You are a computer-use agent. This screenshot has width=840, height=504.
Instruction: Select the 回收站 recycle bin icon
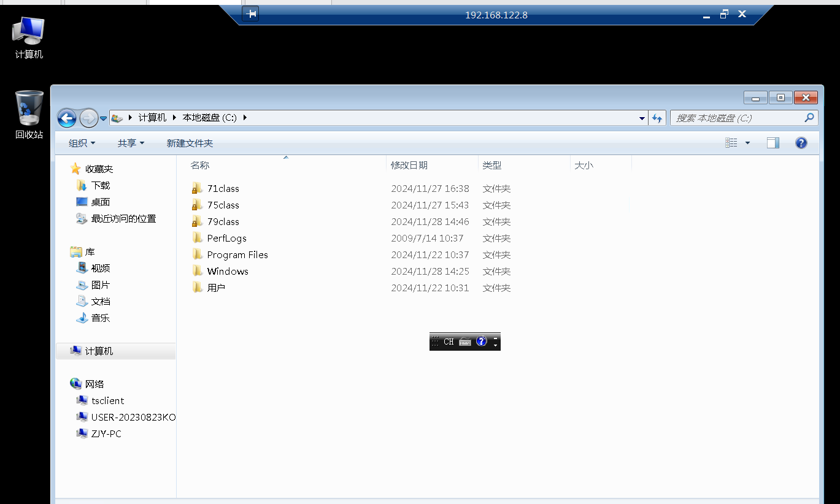[x=29, y=115]
